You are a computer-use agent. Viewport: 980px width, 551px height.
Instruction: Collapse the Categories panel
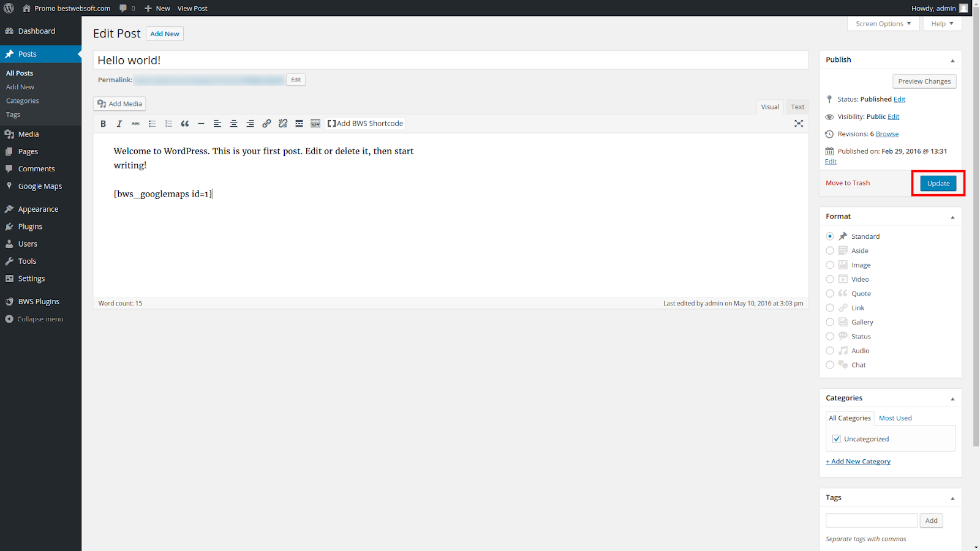[952, 399]
